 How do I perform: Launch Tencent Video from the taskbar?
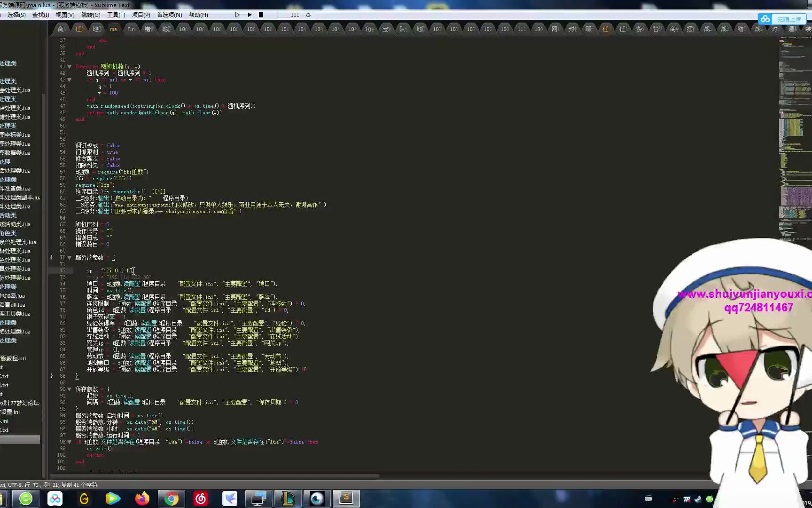[x=113, y=499]
